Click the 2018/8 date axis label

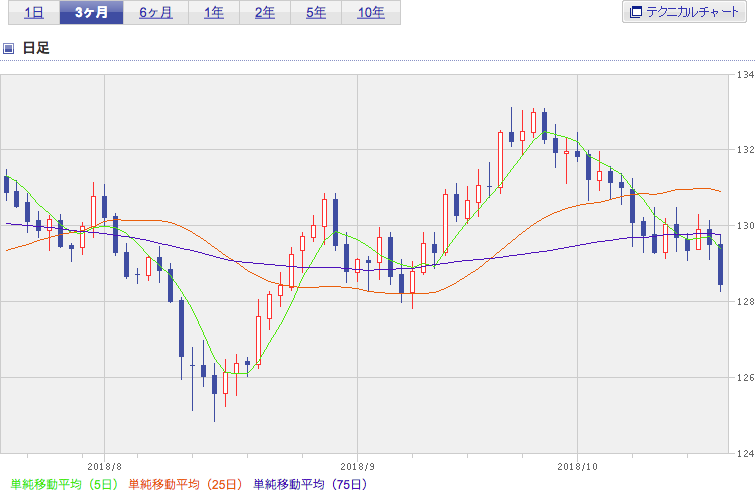(x=104, y=467)
